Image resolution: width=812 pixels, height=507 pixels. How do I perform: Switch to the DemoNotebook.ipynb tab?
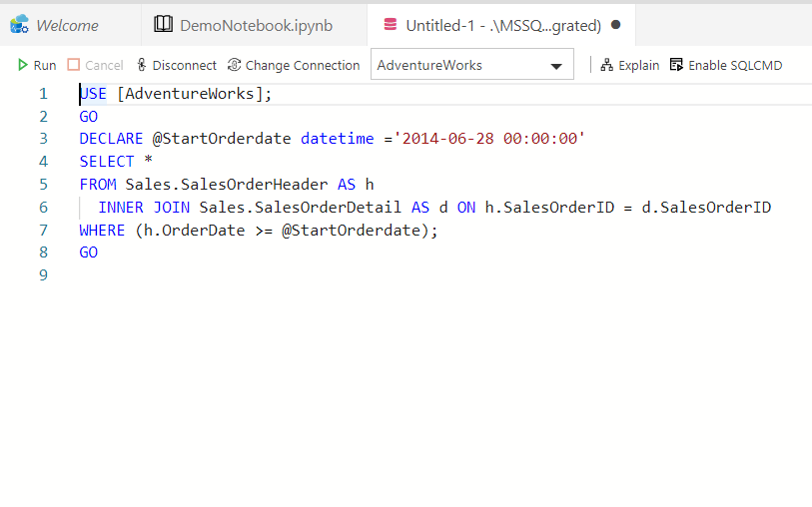click(x=256, y=25)
